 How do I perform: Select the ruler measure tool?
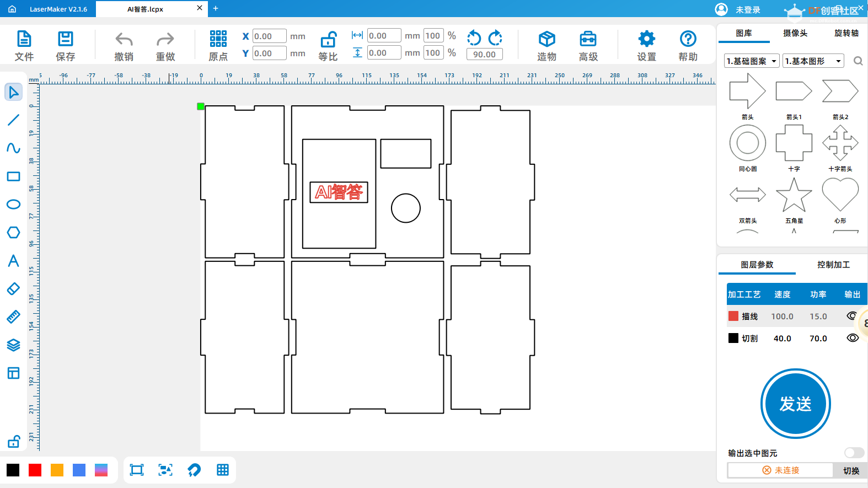tap(13, 317)
